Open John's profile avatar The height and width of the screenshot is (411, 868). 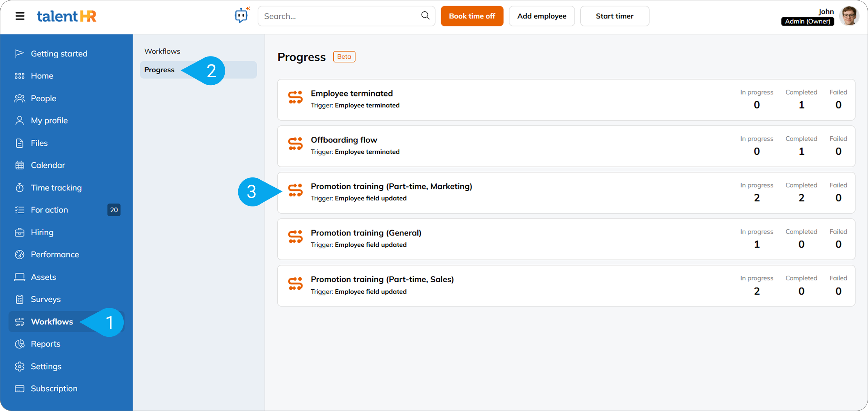[849, 16]
